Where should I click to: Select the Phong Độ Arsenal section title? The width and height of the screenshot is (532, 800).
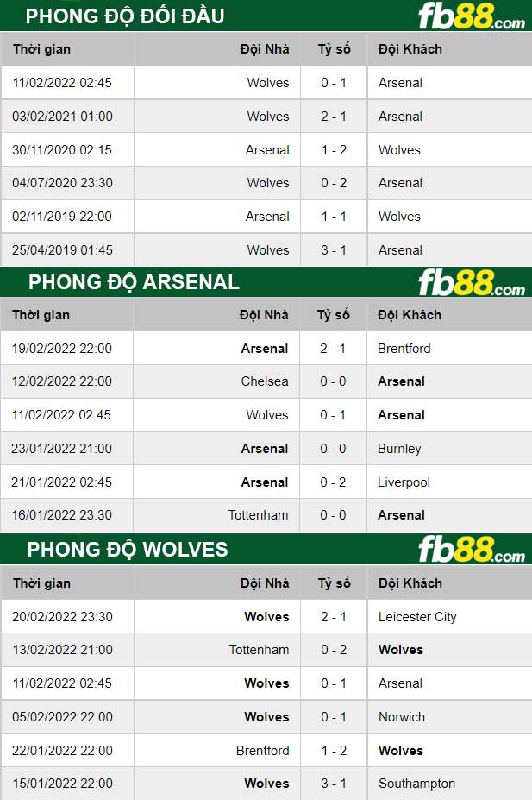point(134,282)
